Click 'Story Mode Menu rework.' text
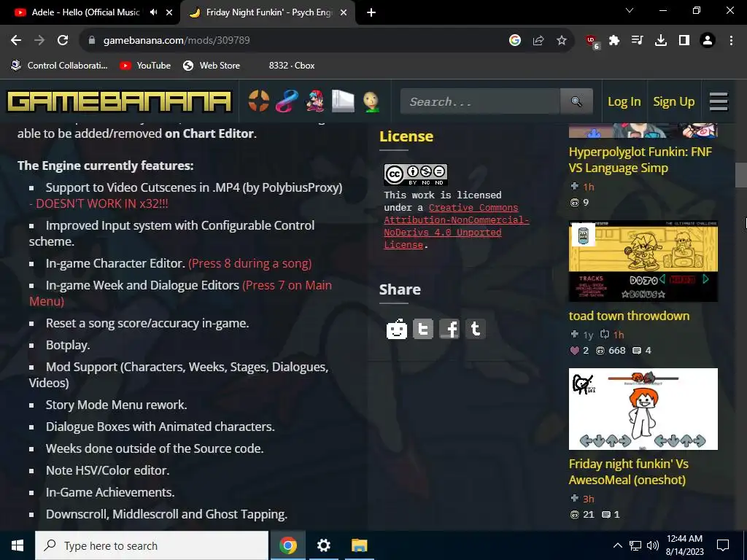This screenshot has height=560, width=747. [x=116, y=405]
